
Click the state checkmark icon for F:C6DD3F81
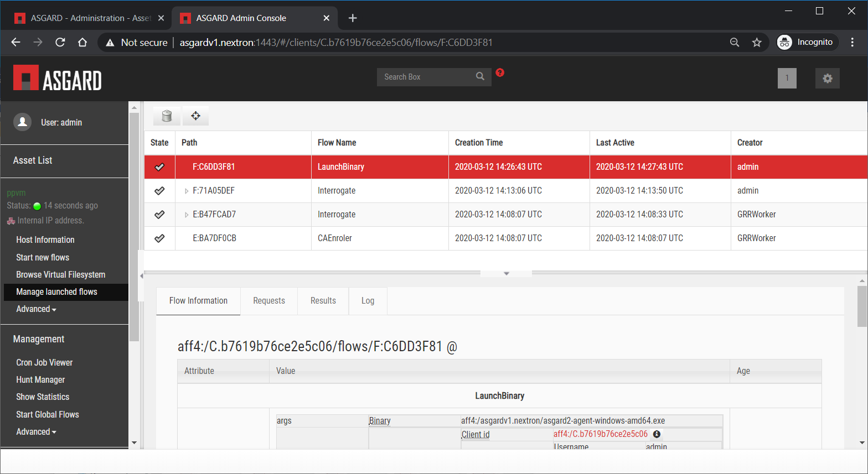[x=159, y=166]
